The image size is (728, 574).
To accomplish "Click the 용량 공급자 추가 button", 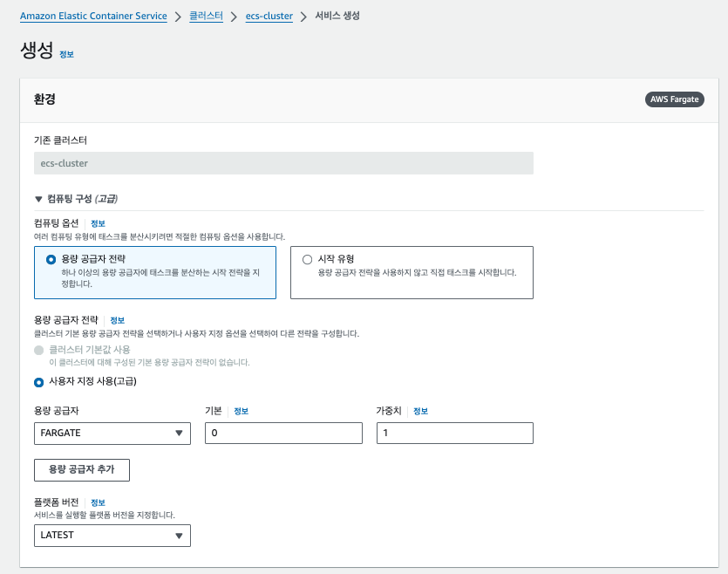I will pos(82,469).
